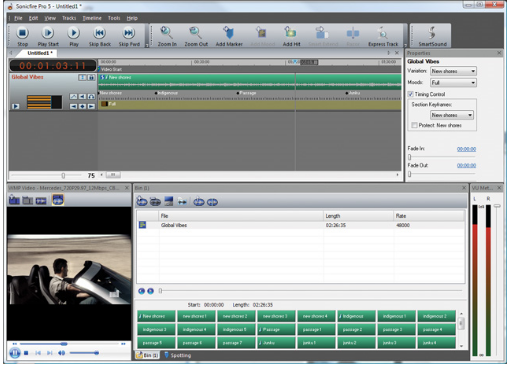Enable the Protect New shores checkbox
Image resolution: width=508 pixels, height=365 pixels.
[414, 125]
